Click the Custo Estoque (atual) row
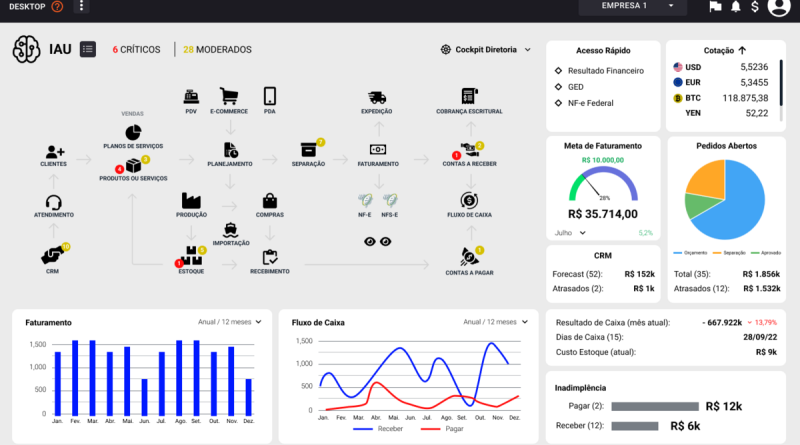 (666, 352)
